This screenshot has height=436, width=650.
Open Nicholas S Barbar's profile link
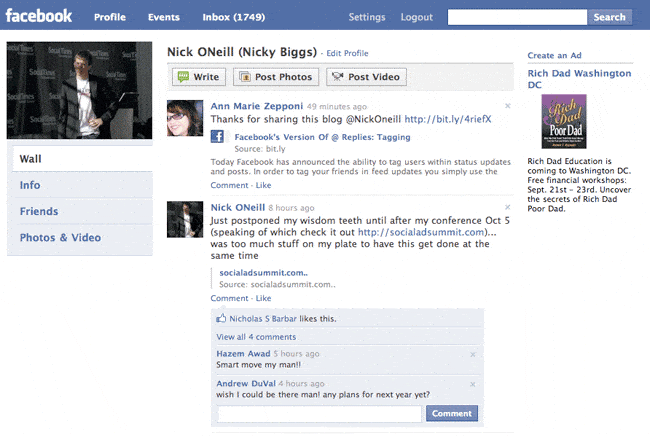click(263, 319)
